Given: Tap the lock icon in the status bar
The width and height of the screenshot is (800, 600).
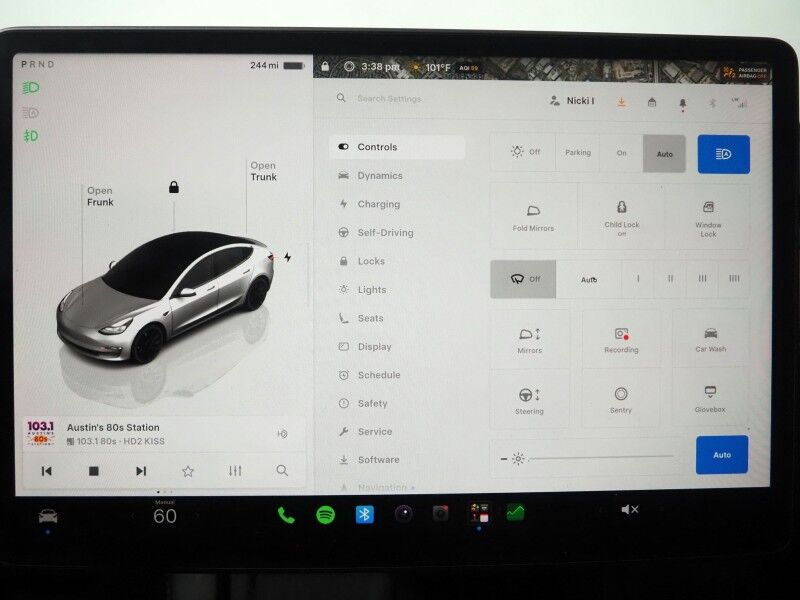Looking at the screenshot, I should tap(325, 66).
